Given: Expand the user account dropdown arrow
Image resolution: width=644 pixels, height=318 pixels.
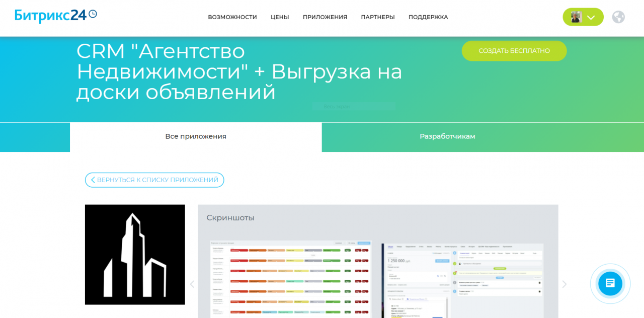Looking at the screenshot, I should [591, 18].
